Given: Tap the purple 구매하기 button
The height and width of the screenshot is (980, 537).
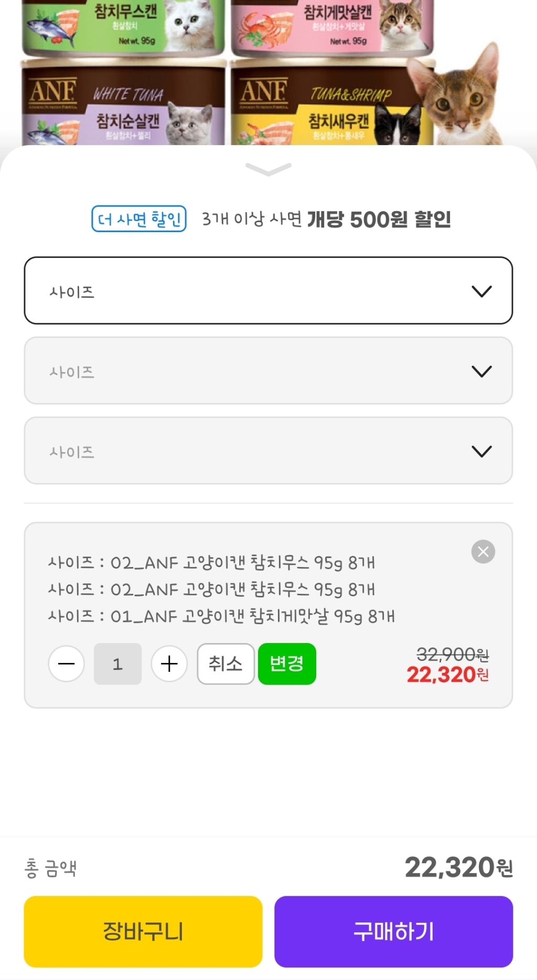Looking at the screenshot, I should pos(393,931).
